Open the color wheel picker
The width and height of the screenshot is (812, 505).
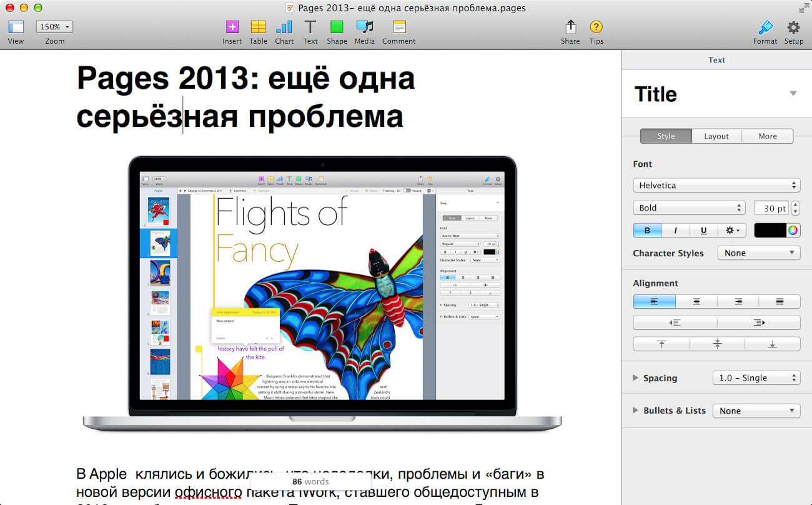pyautogui.click(x=793, y=231)
